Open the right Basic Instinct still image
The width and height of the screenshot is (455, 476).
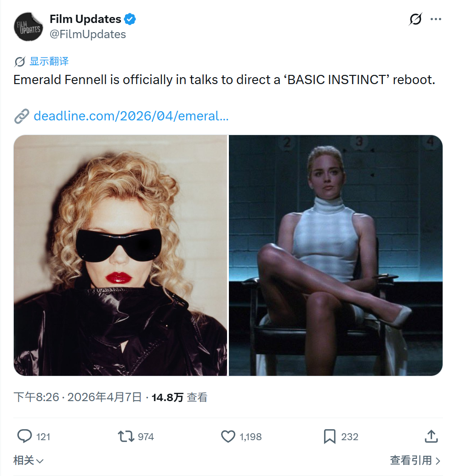[336, 255]
